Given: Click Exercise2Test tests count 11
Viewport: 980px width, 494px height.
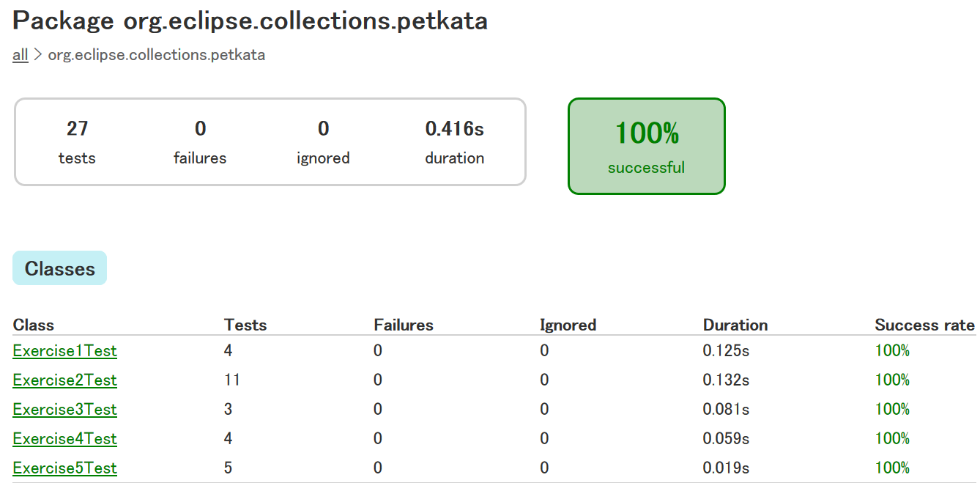Looking at the screenshot, I should point(232,380).
